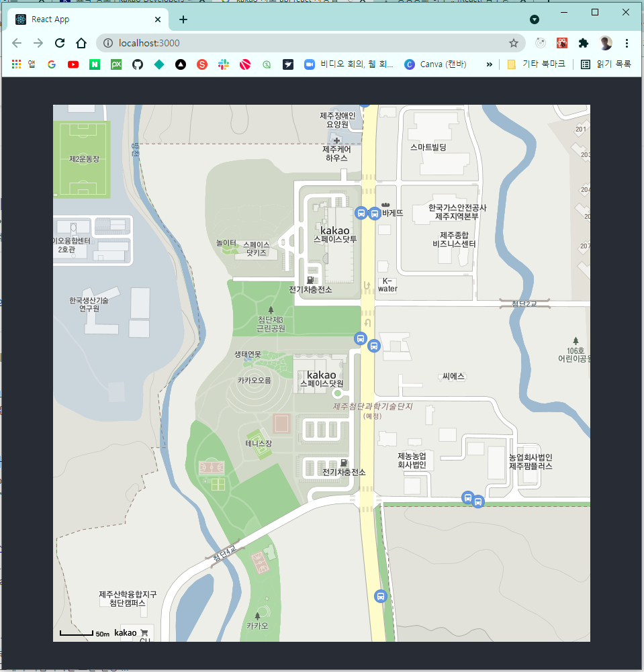This screenshot has height=672, width=644.
Task: Click the 농업회사법인 제주팜플러스 label
Action: [531, 462]
